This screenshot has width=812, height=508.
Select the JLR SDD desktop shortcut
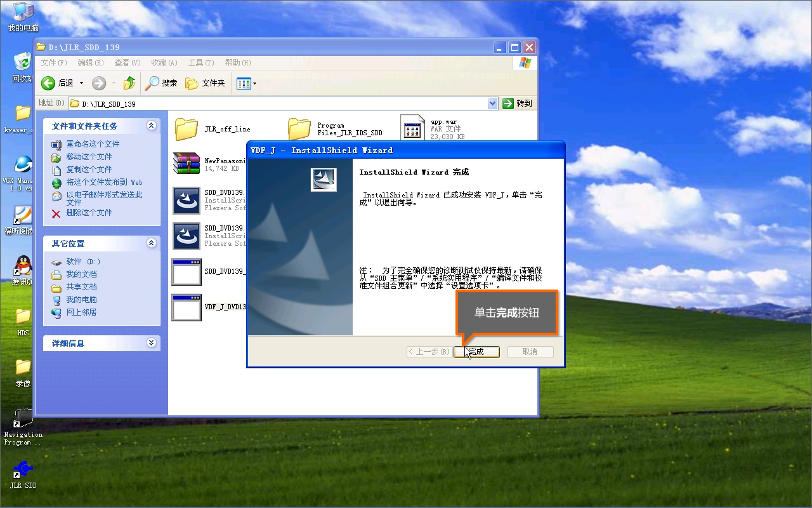[23, 475]
